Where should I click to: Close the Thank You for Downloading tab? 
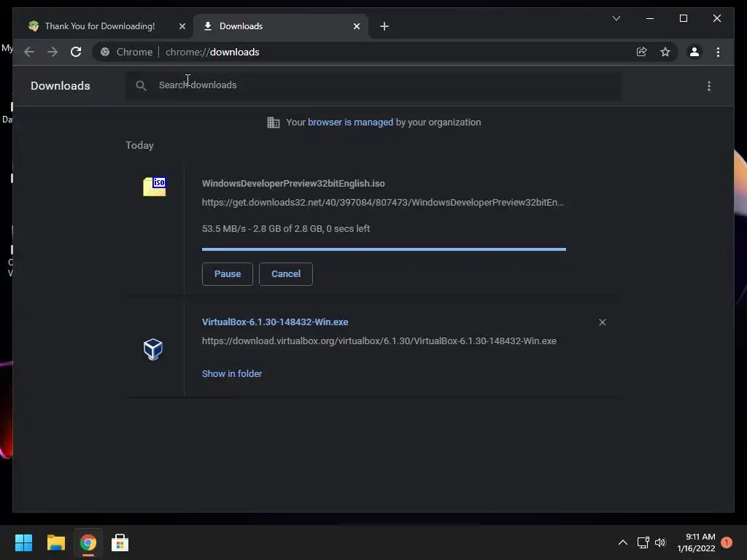coord(182,26)
